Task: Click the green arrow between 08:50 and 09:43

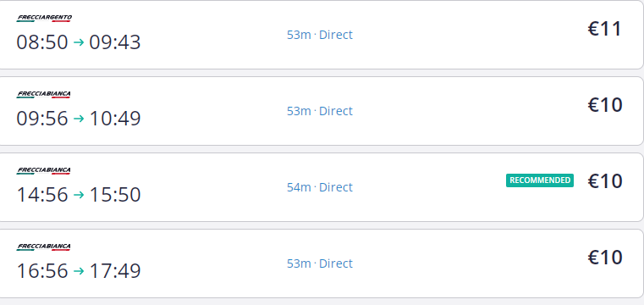Action: [x=79, y=42]
